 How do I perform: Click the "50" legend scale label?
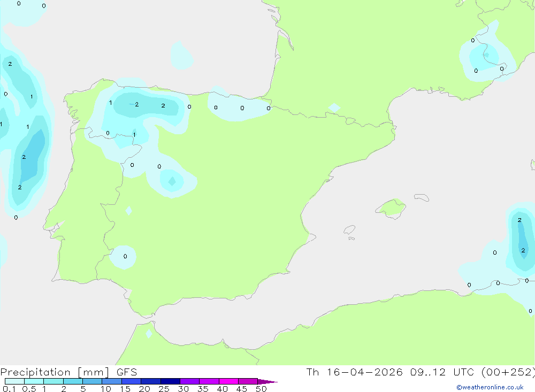click(261, 389)
